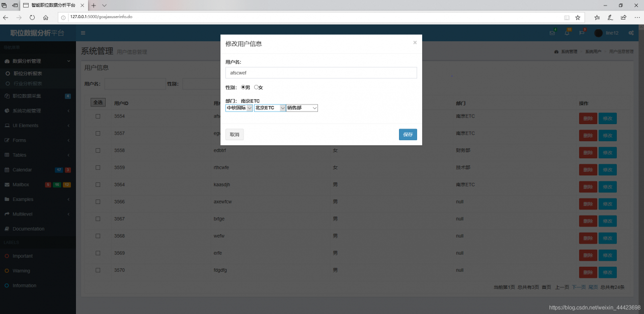Click the 系统管理 breadcrumb

[x=569, y=52]
